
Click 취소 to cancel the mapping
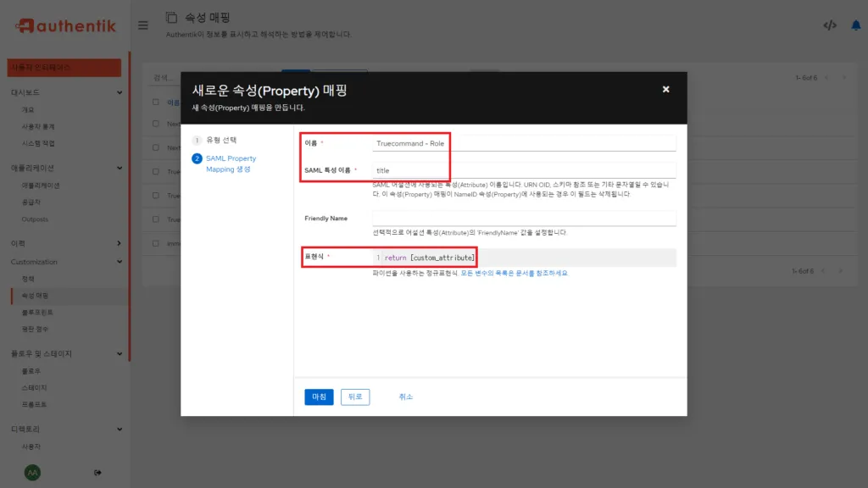pyautogui.click(x=406, y=396)
